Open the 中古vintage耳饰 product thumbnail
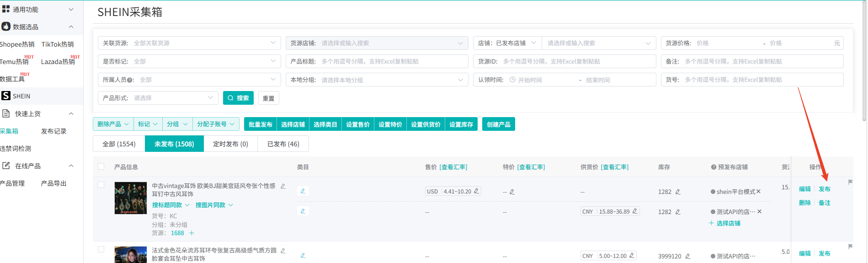The height and width of the screenshot is (263, 868). pyautogui.click(x=131, y=198)
